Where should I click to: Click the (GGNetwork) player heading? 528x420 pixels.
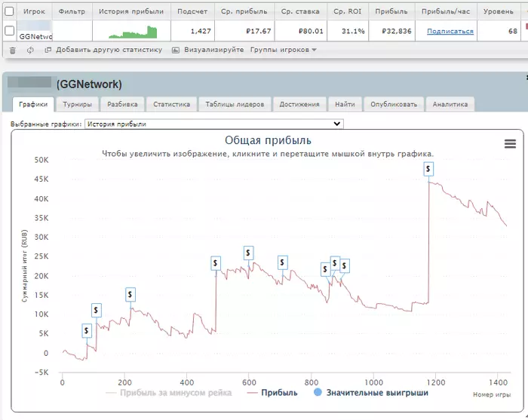(x=89, y=84)
